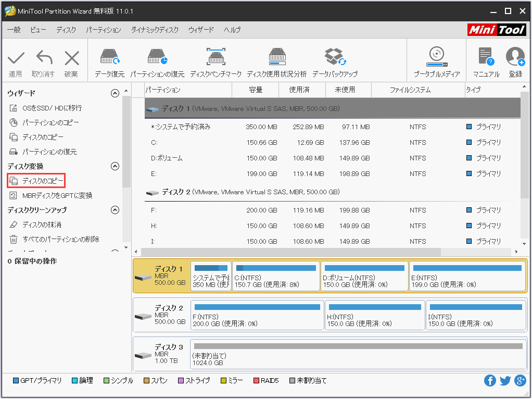This screenshot has height=399, width=532.
Task: Select ディスク 2 header row in list
Action: [x=333, y=192]
